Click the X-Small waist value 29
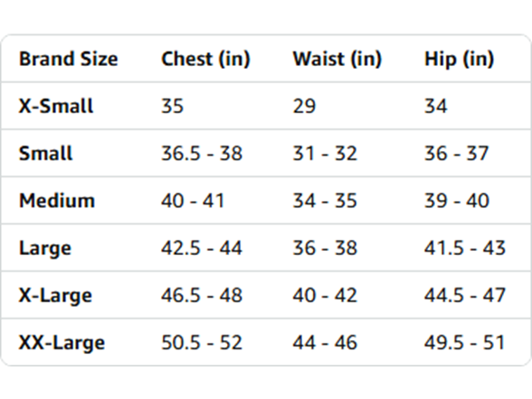 click(x=304, y=106)
